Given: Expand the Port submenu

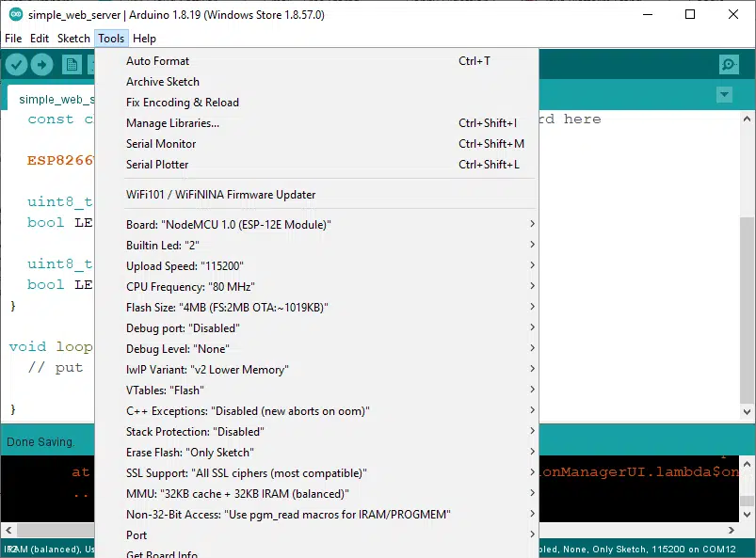Looking at the screenshot, I should [316, 535].
